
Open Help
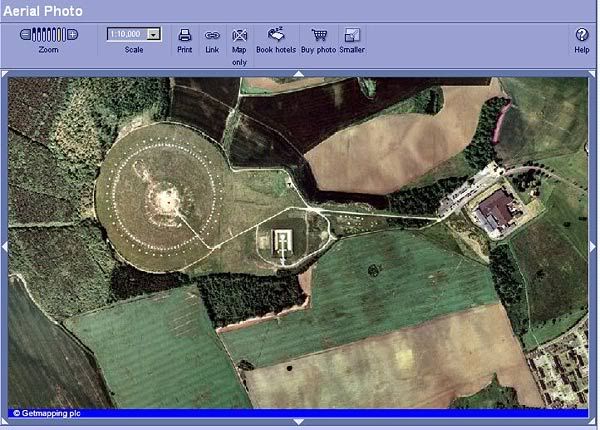pos(582,35)
